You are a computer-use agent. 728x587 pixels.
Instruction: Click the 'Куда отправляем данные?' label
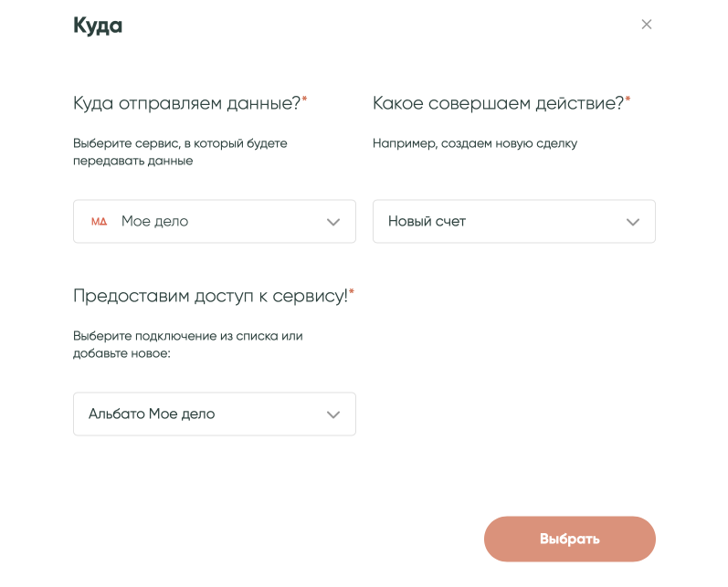coord(186,103)
